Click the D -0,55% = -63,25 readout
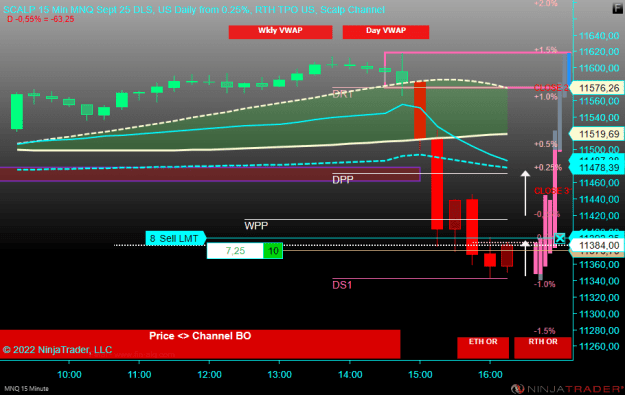 click(41, 19)
